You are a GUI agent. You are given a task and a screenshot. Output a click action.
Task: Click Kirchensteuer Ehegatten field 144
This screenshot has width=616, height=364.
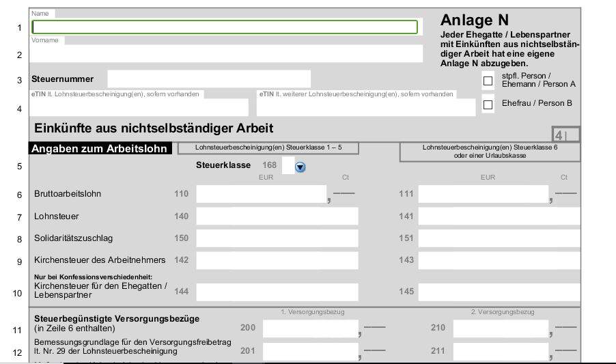[277, 292]
